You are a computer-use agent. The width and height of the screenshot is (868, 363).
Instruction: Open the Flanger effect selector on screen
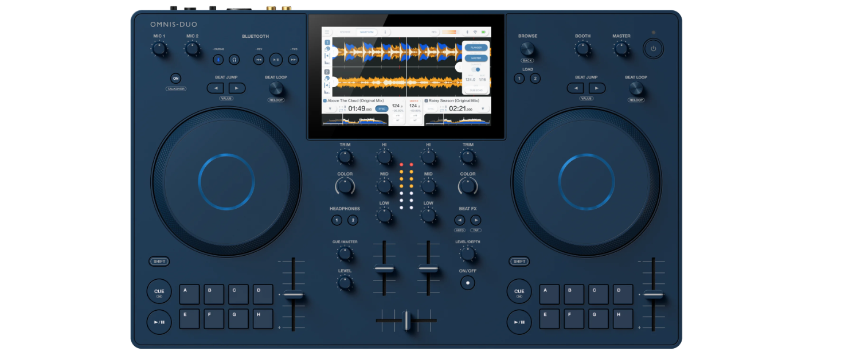476,48
